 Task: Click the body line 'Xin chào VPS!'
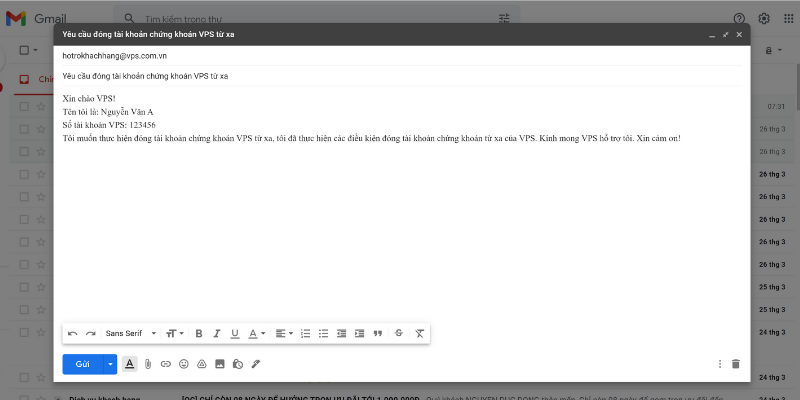[89, 98]
